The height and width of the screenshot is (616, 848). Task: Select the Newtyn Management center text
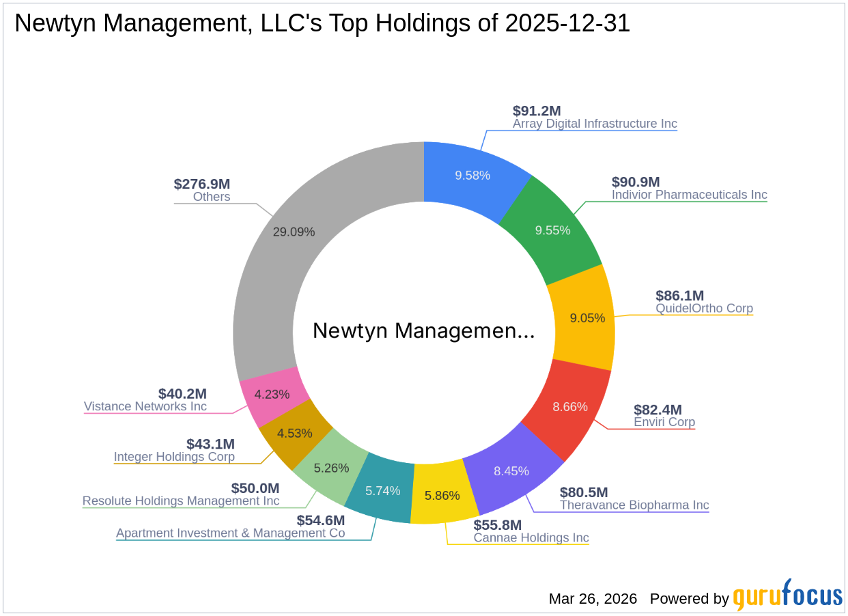coord(424,331)
